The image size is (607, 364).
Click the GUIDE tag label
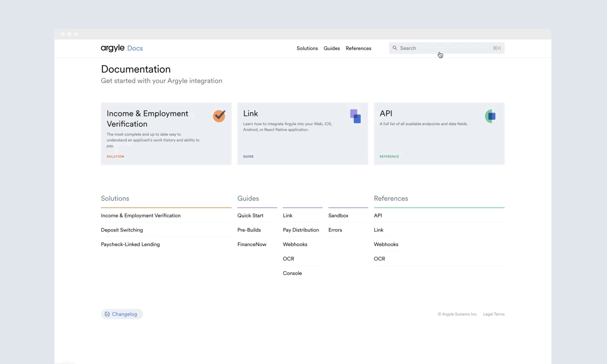(248, 156)
